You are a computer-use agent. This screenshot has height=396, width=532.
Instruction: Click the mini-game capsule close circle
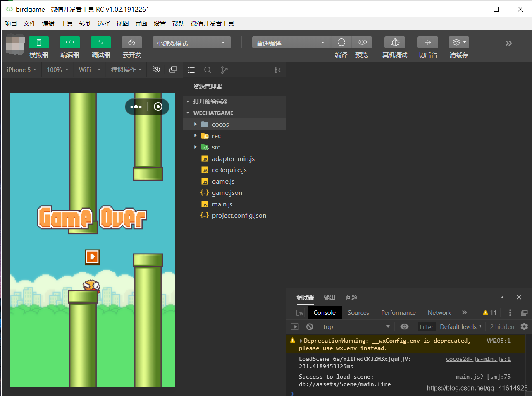[158, 107]
